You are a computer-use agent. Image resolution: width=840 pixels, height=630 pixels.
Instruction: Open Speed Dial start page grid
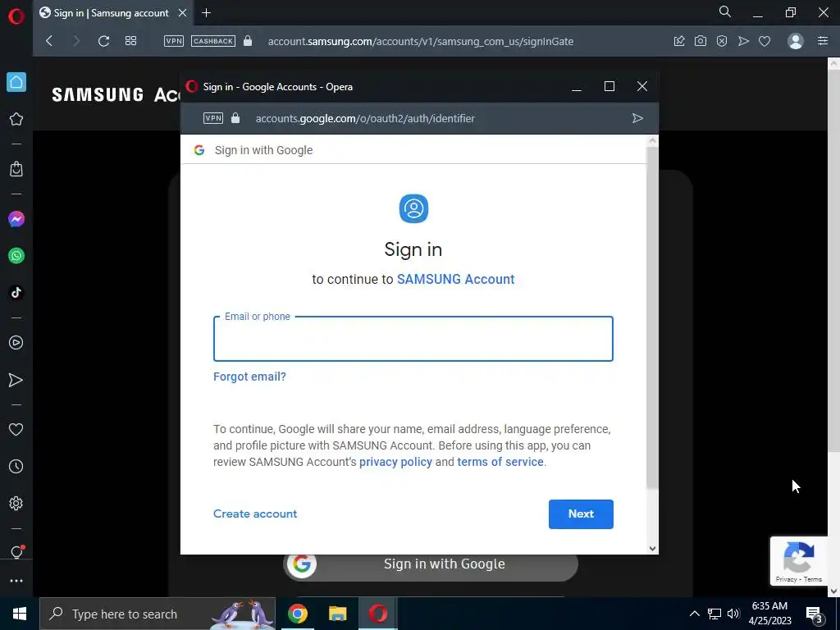130,41
